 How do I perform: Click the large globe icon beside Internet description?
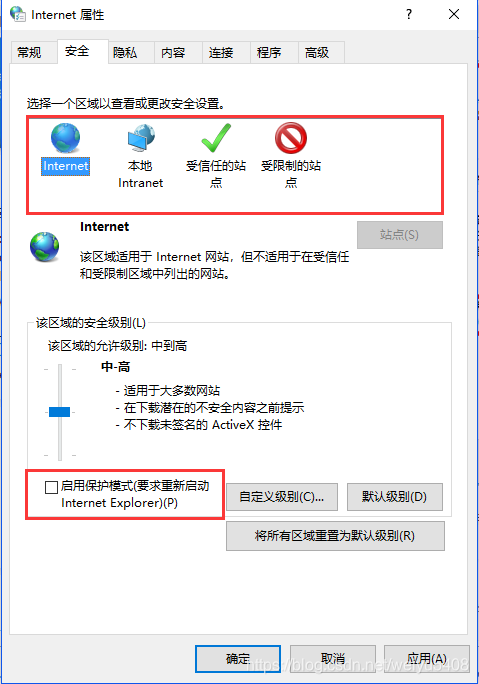point(44,246)
